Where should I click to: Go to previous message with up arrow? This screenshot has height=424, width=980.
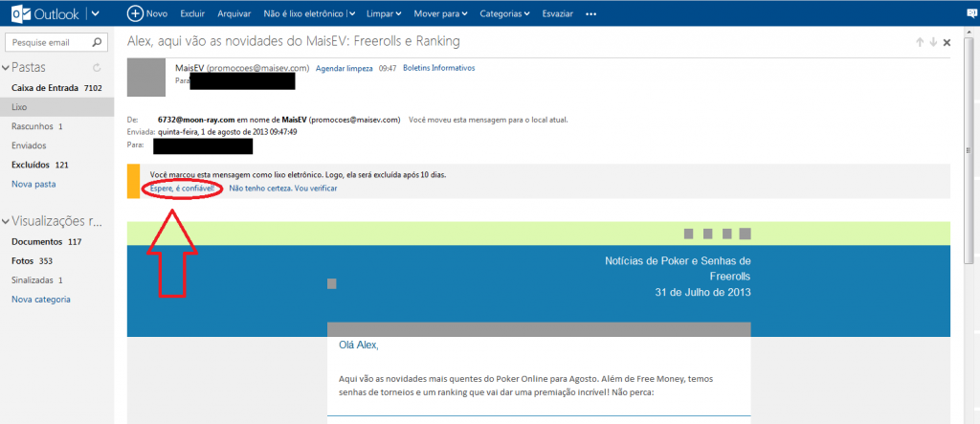pos(920,42)
